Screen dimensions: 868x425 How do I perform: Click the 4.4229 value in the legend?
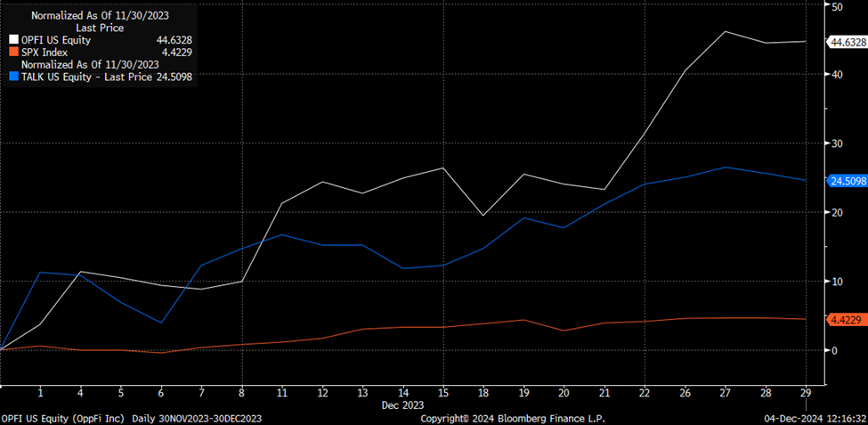tap(176, 53)
